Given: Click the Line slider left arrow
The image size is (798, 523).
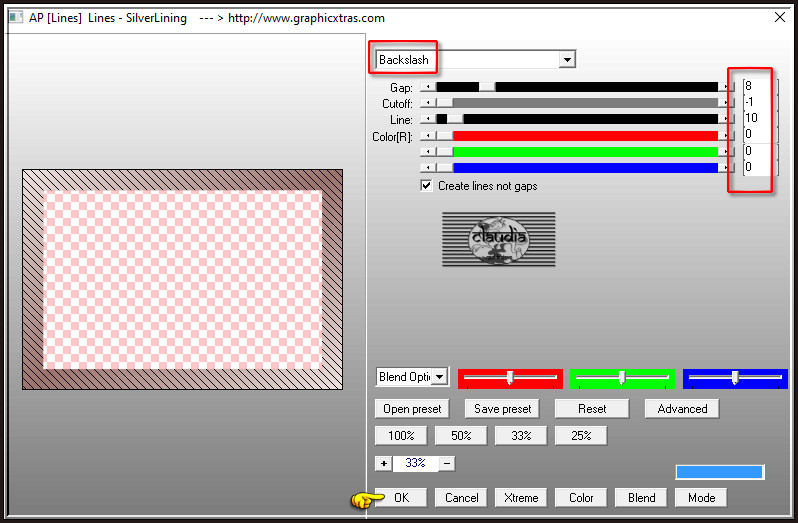Looking at the screenshot, I should [428, 119].
